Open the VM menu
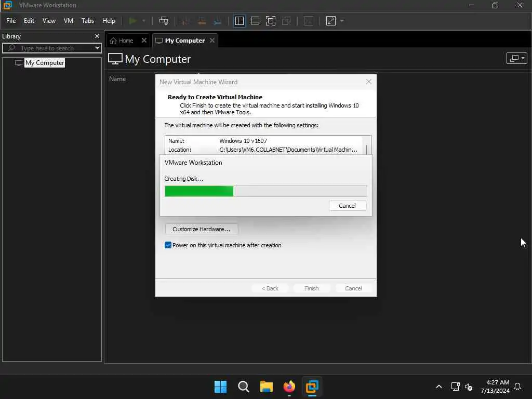 [x=69, y=21]
